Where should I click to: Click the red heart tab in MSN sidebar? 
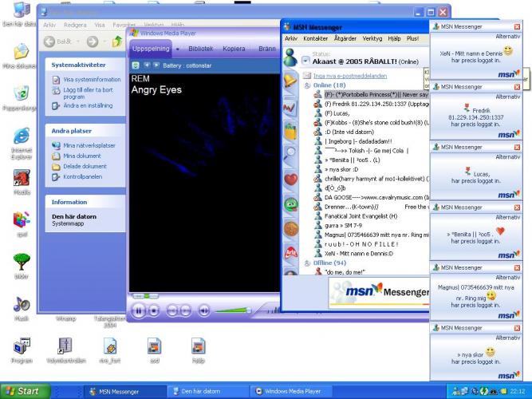coord(290,179)
